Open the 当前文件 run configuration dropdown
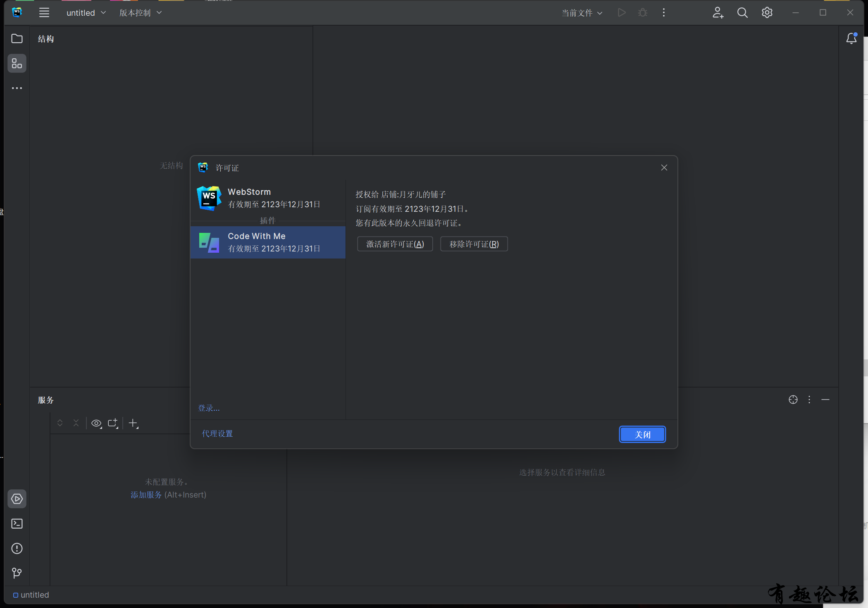868x608 pixels. click(x=582, y=13)
